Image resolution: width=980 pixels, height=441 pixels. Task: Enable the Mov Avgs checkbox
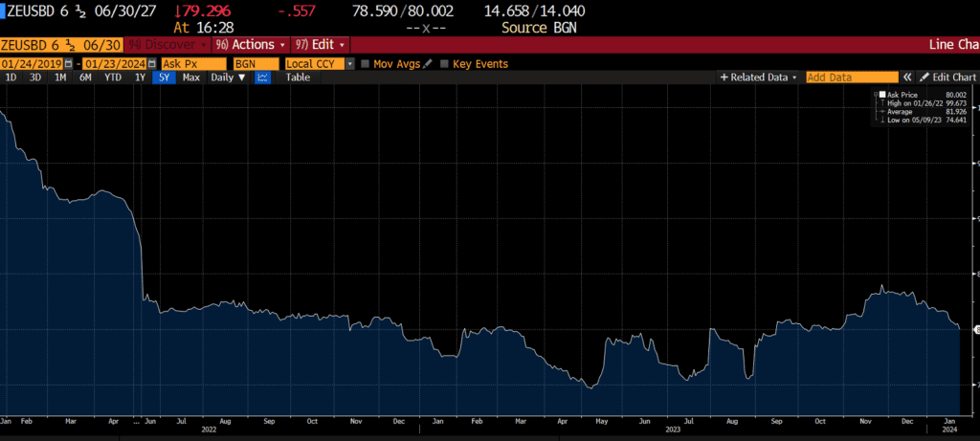coord(365,64)
